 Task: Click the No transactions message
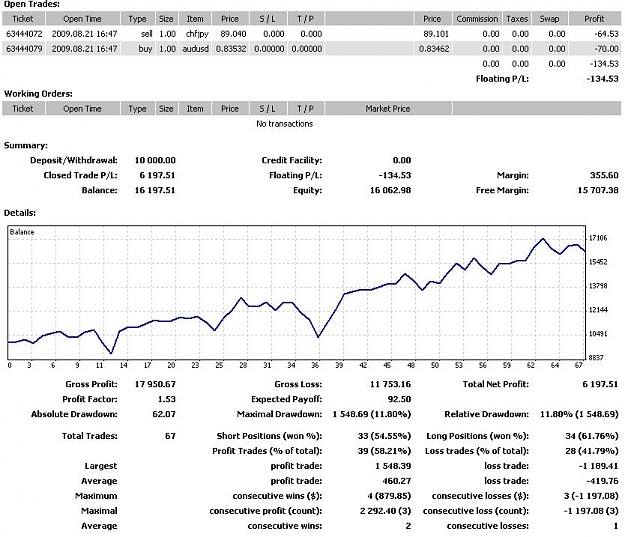click(284, 124)
